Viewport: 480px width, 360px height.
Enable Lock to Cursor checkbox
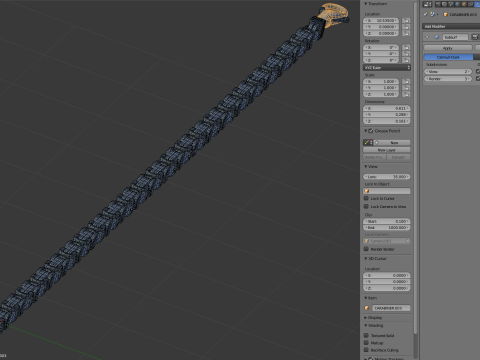366,198
